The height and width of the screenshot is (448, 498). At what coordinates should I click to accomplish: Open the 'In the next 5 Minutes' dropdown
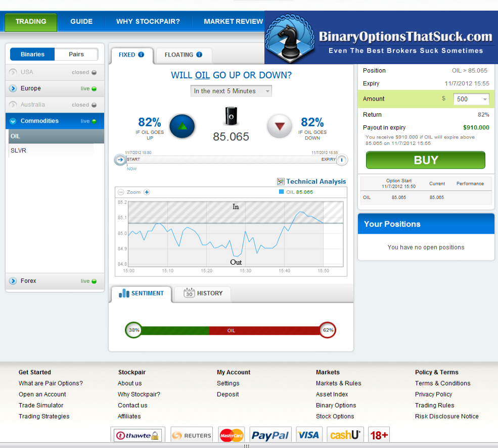point(231,91)
